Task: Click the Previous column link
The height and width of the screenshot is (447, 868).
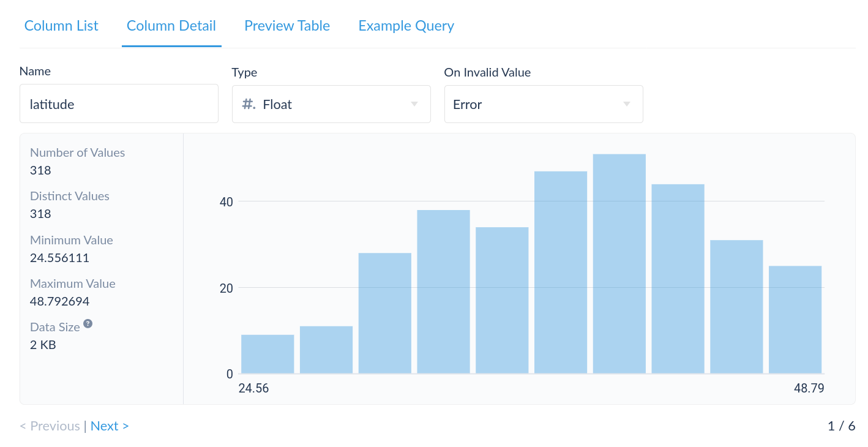Action: [50, 426]
